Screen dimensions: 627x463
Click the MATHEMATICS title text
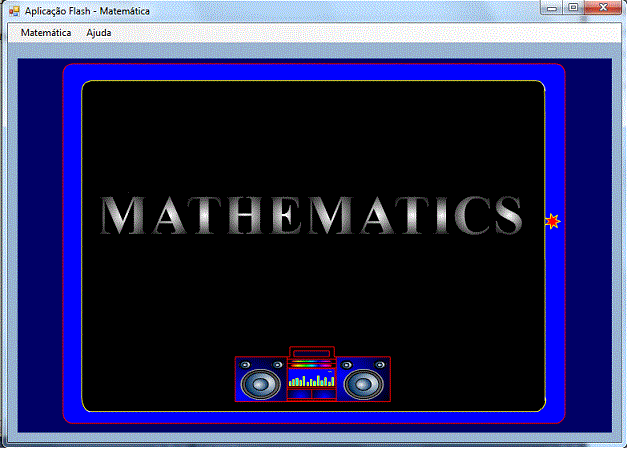tap(311, 215)
